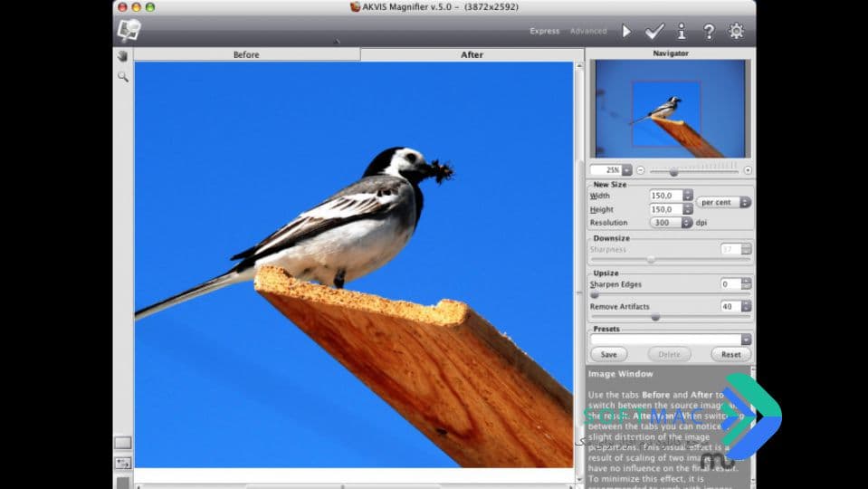Click the Remove Artifacts slider handle
Screen dimensions: 868x489
[x=655, y=318]
